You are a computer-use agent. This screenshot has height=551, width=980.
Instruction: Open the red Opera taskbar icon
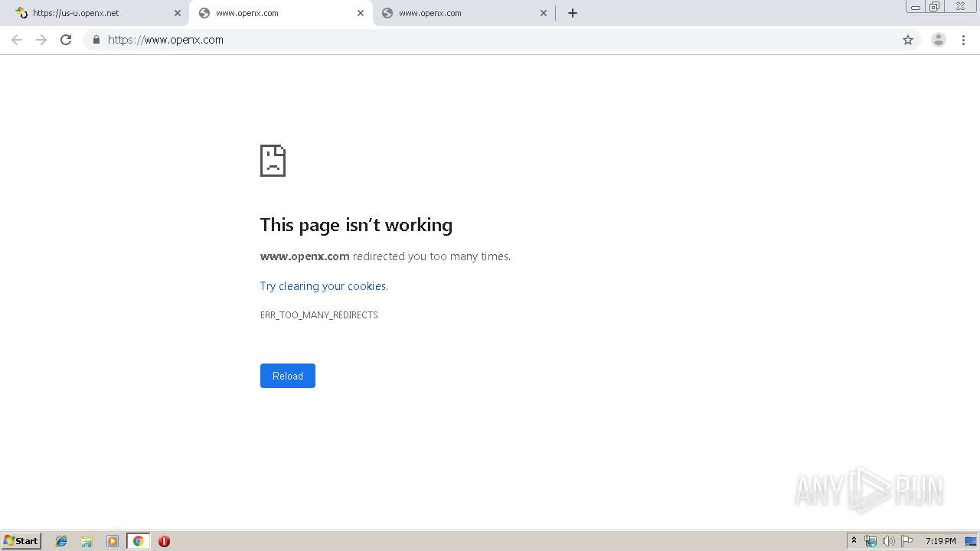point(164,541)
